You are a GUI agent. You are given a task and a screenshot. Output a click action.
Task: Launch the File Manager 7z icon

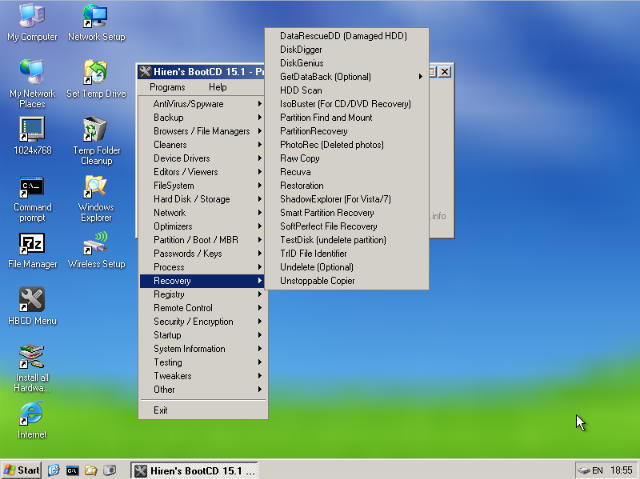click(x=32, y=245)
